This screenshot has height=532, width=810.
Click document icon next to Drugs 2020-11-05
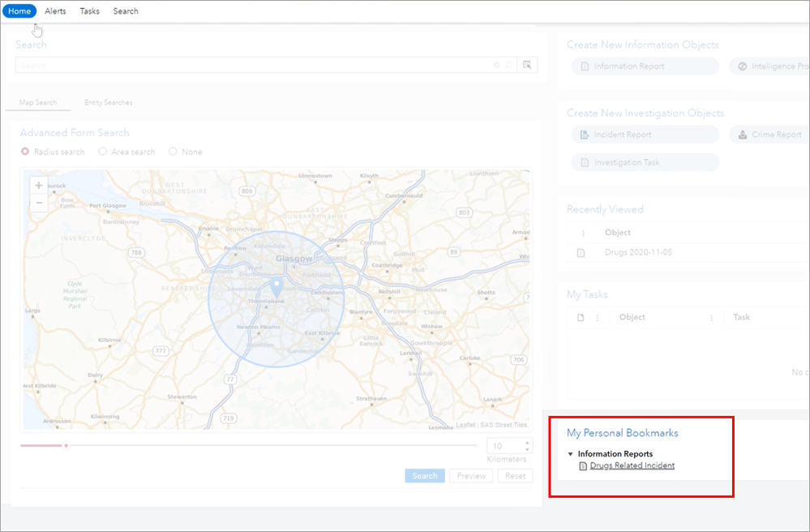[x=581, y=252]
